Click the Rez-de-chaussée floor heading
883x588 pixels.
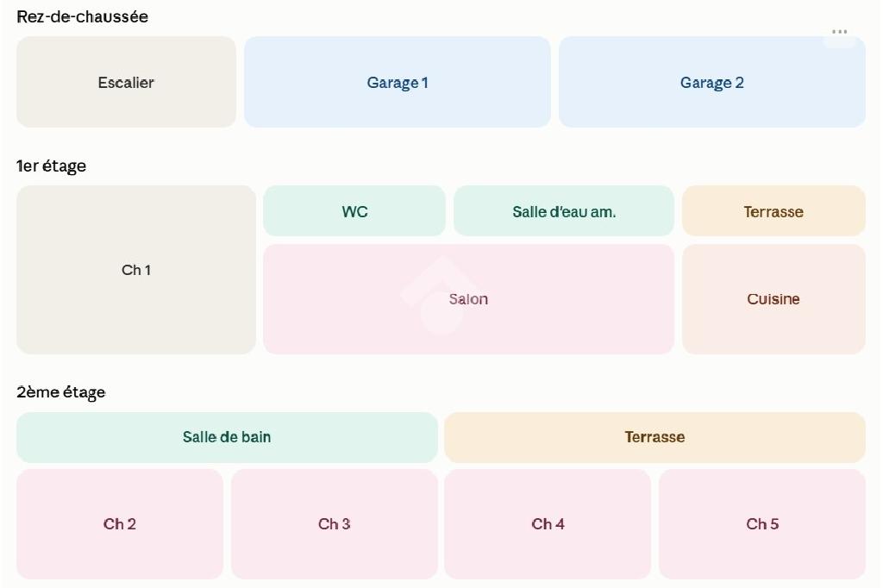82,17
